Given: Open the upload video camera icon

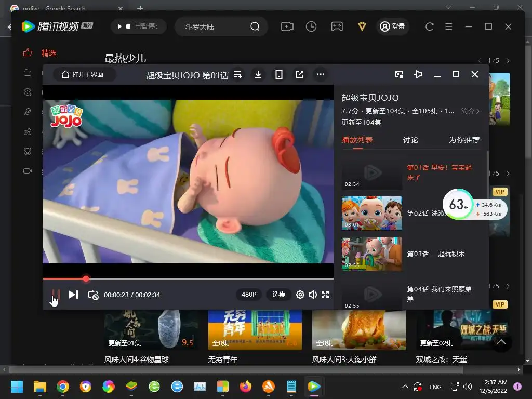Looking at the screenshot, I should pyautogui.click(x=287, y=26).
